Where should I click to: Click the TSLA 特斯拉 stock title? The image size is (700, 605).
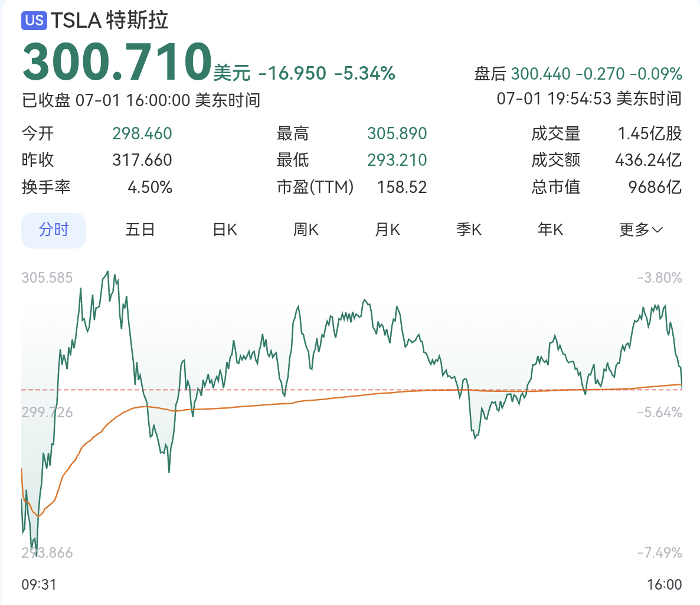point(109,21)
